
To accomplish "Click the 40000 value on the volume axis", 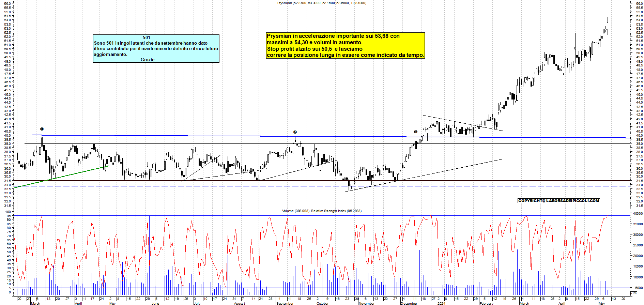I will click(638, 214).
